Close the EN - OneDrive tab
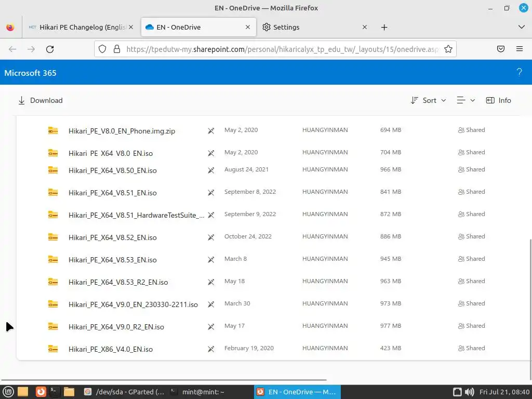This screenshot has height=399, width=532. tap(248, 27)
